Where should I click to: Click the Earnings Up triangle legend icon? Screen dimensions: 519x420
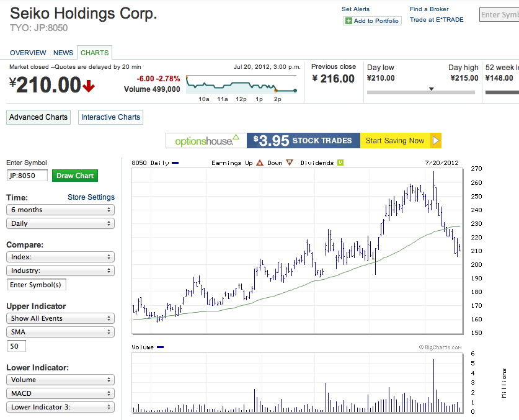pos(260,163)
